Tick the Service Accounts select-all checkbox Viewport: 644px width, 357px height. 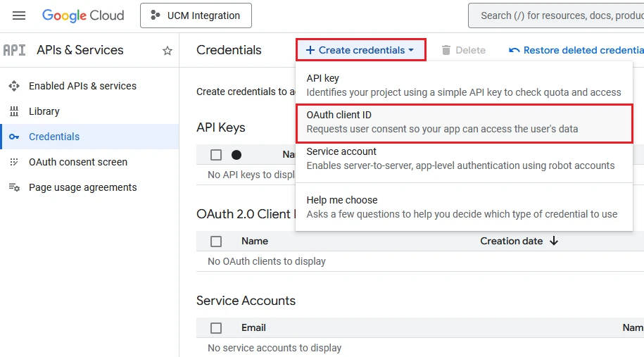pos(216,328)
